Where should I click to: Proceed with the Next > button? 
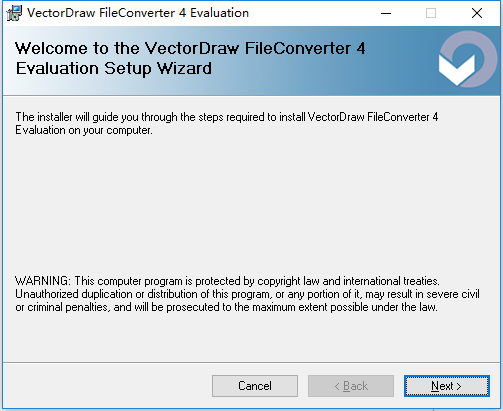pos(447,386)
